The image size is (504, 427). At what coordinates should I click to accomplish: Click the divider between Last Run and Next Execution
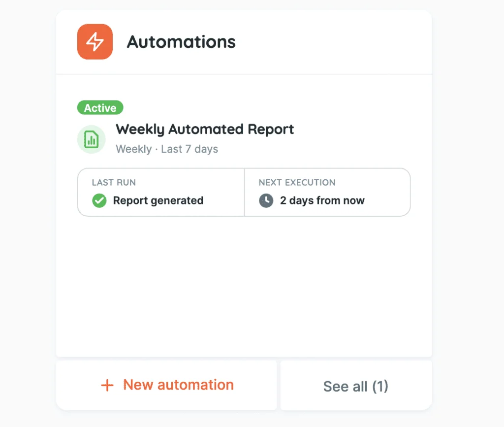[244, 192]
